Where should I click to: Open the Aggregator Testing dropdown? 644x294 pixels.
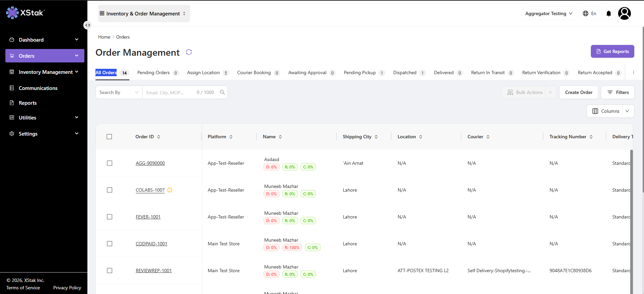[549, 13]
